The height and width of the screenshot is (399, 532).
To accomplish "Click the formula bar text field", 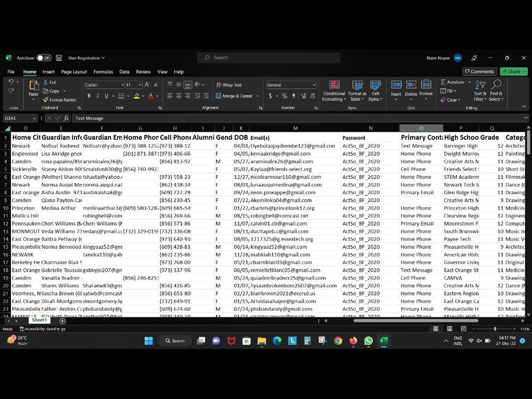I will click(x=300, y=118).
